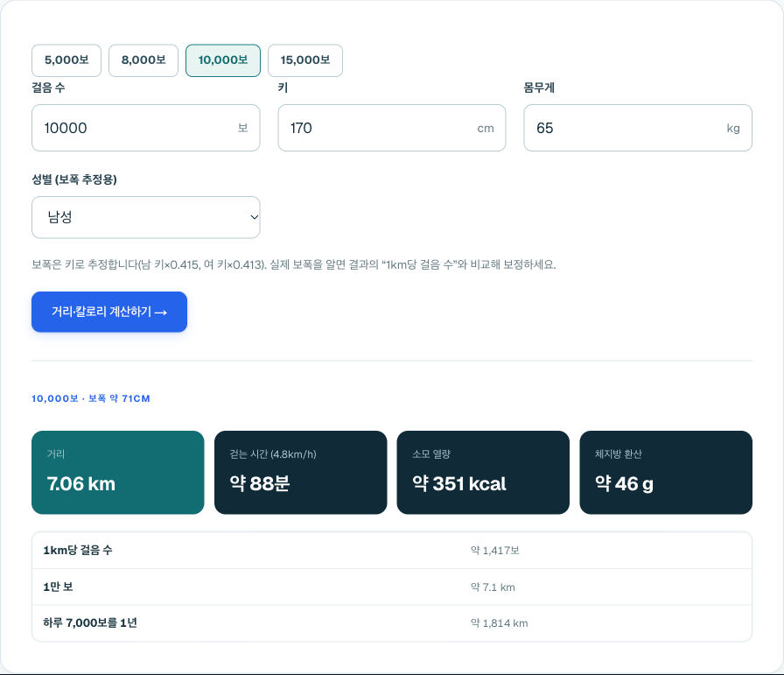Click the kg unit in weight field

(x=733, y=128)
